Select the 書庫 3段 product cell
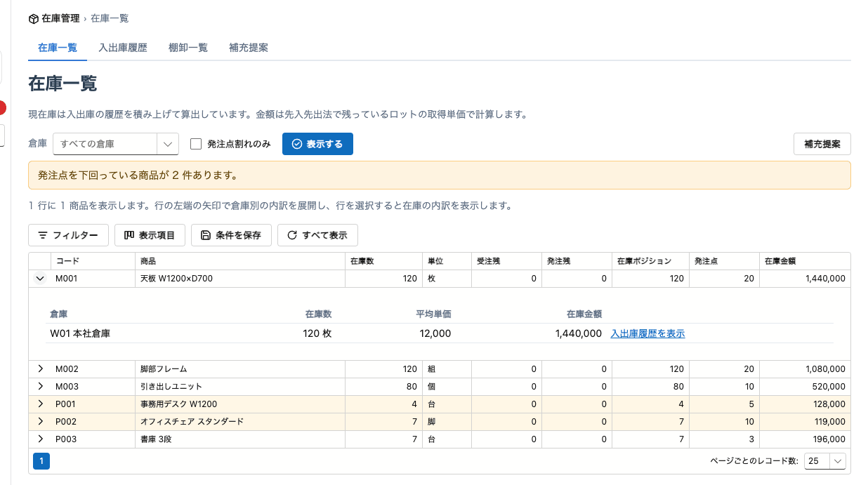Image resolution: width=868 pixels, height=485 pixels. tap(240, 439)
